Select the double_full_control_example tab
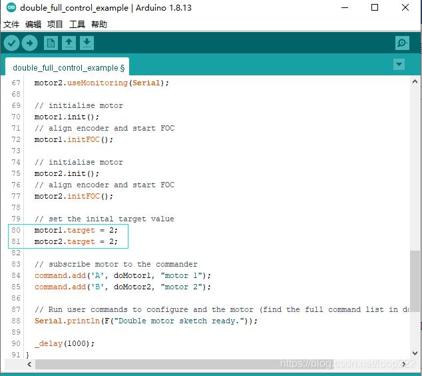 [x=68, y=68]
